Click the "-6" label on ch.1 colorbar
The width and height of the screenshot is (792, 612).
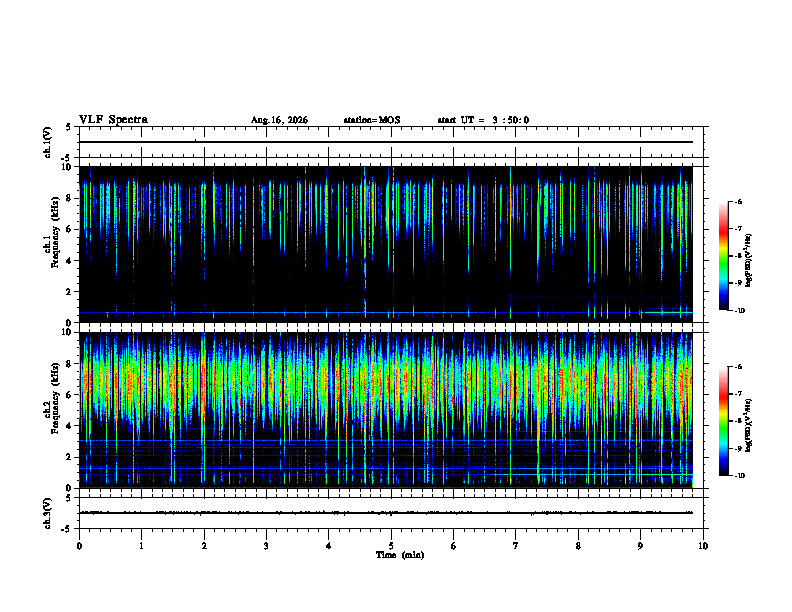pos(738,201)
